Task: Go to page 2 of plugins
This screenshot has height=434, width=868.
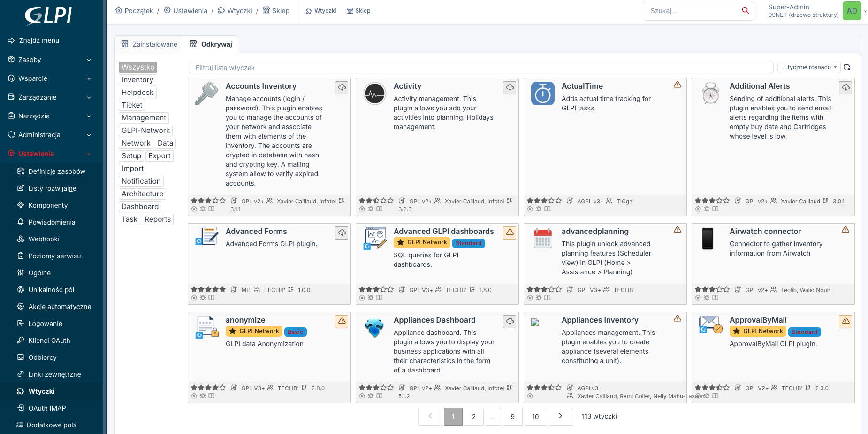Action: pyautogui.click(x=474, y=417)
